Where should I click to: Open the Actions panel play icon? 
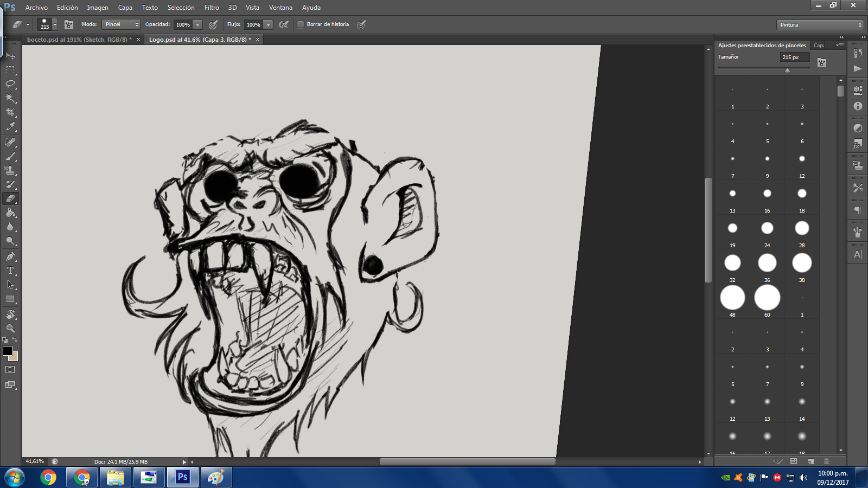pos(858,68)
